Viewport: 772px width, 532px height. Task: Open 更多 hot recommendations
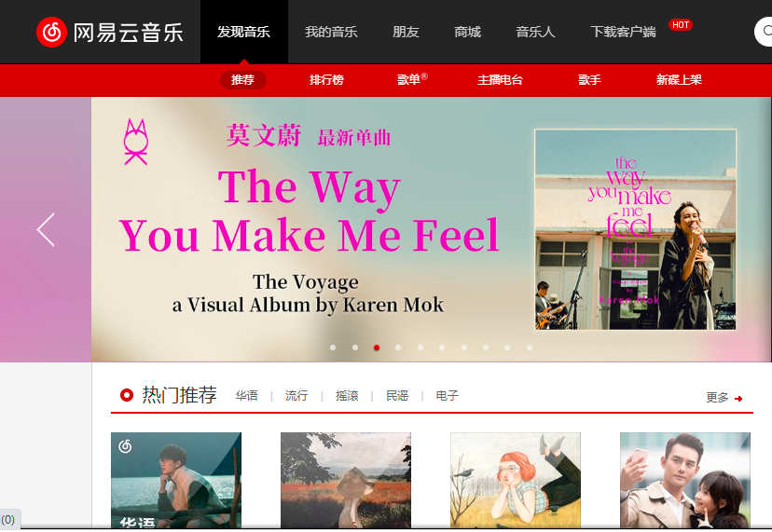717,398
